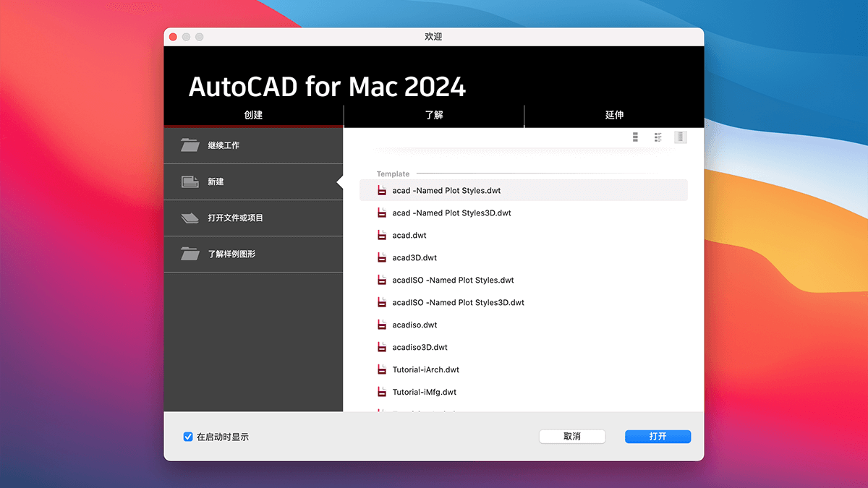Click the 取消 button
Screen dimensions: 868x488
click(x=572, y=437)
